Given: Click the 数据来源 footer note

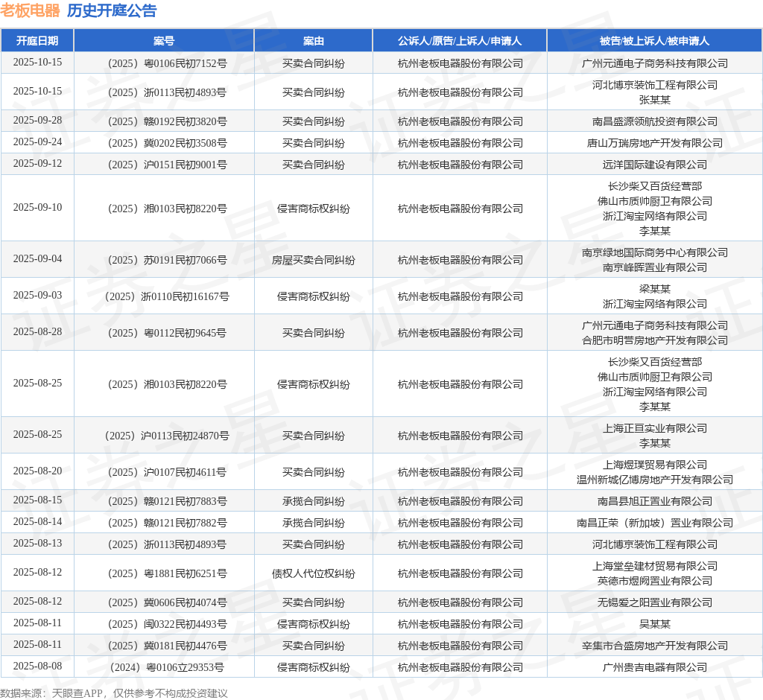Looking at the screenshot, I should click(x=114, y=693).
